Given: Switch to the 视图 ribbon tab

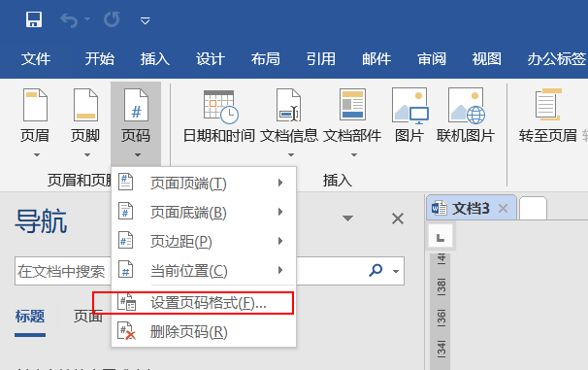Looking at the screenshot, I should point(487,59).
